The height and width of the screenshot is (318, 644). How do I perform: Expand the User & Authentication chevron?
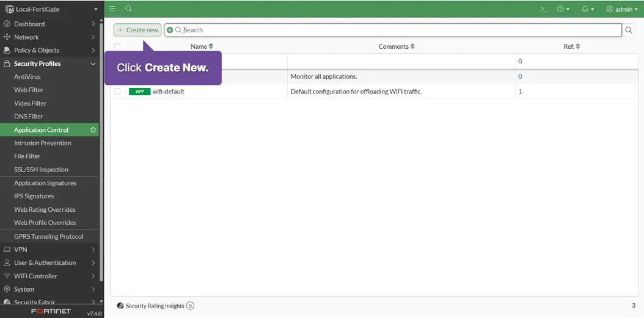pos(93,262)
